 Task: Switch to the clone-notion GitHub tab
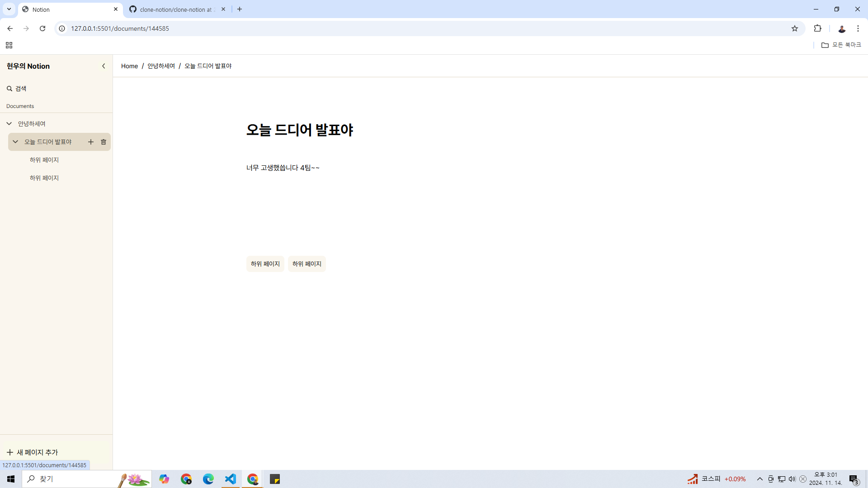tap(175, 9)
